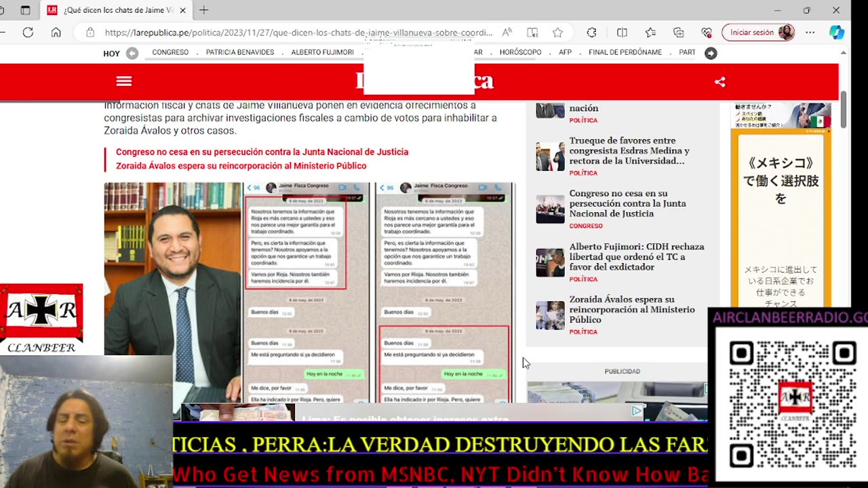The width and height of the screenshot is (868, 488).
Task: Open sidebar article Trueque de favores Esdras Medina
Action: click(x=629, y=150)
